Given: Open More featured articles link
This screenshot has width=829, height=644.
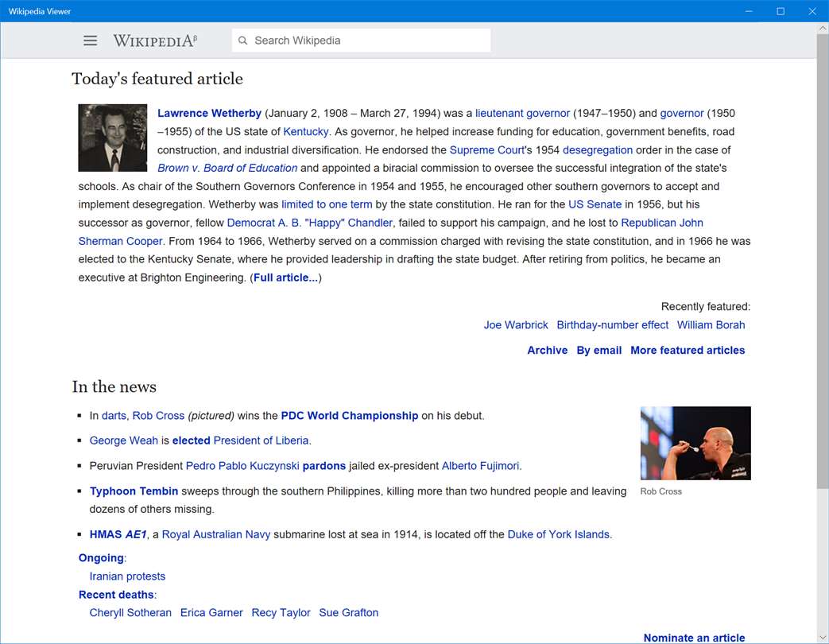Looking at the screenshot, I should point(688,351).
